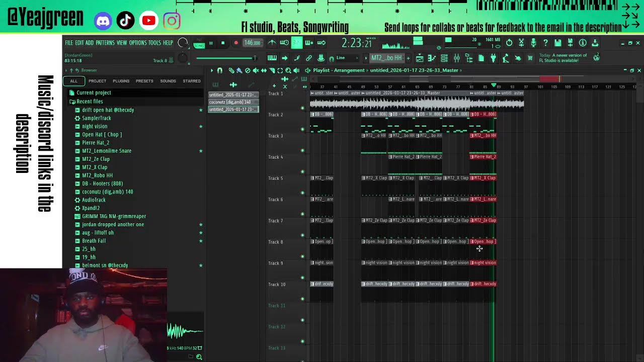644x362 pixels.
Task: Click the microphone recording icon
Action: click(533, 43)
